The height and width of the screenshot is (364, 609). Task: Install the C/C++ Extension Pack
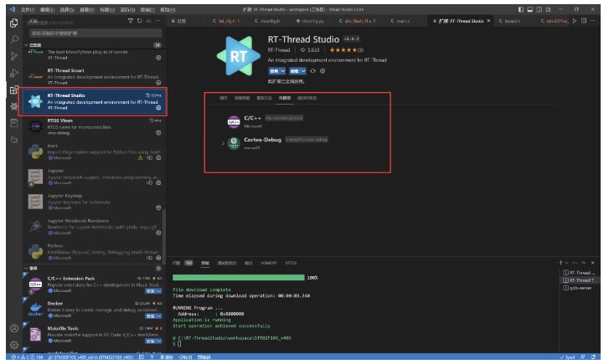tap(151, 291)
